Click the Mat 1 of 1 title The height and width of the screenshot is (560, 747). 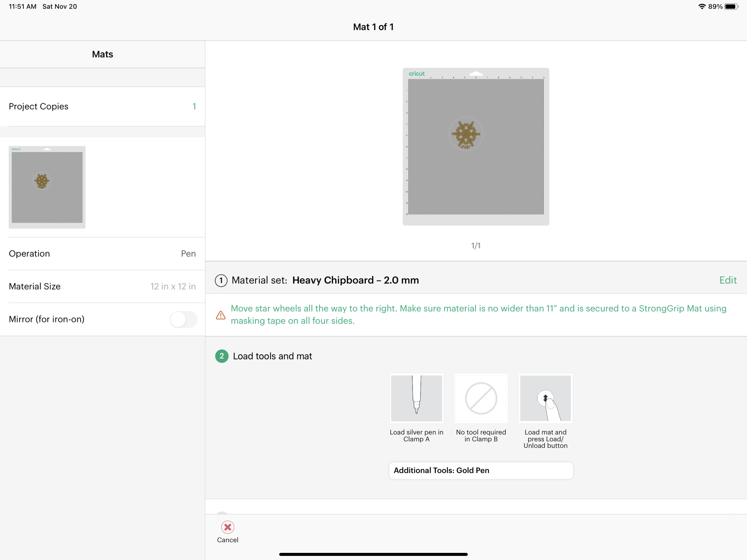[x=373, y=27]
